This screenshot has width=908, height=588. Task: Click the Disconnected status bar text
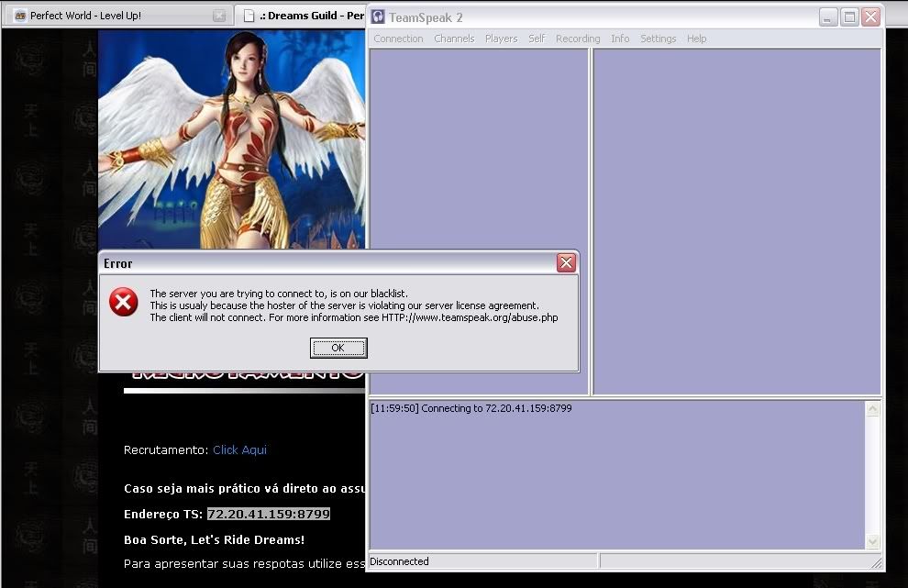[399, 561]
